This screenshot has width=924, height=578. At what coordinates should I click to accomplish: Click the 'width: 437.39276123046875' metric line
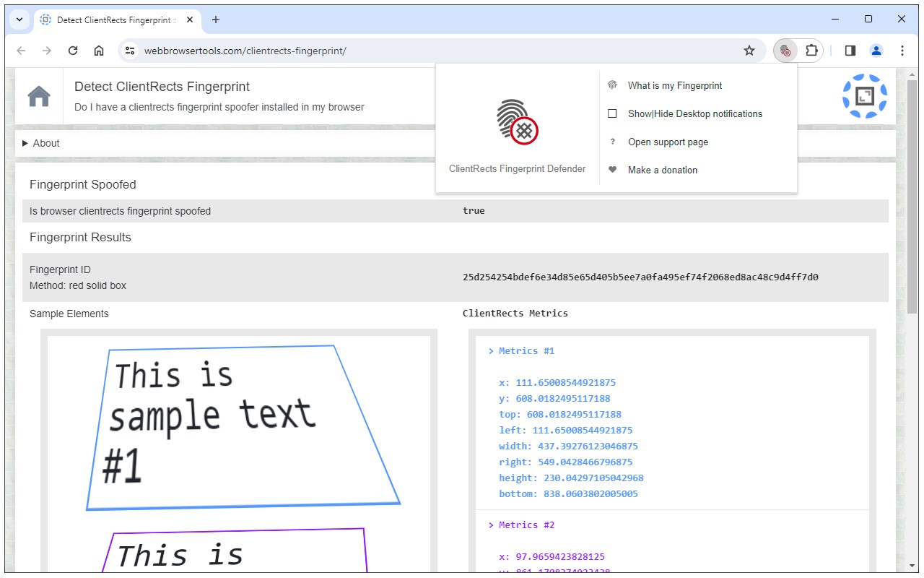tap(569, 447)
